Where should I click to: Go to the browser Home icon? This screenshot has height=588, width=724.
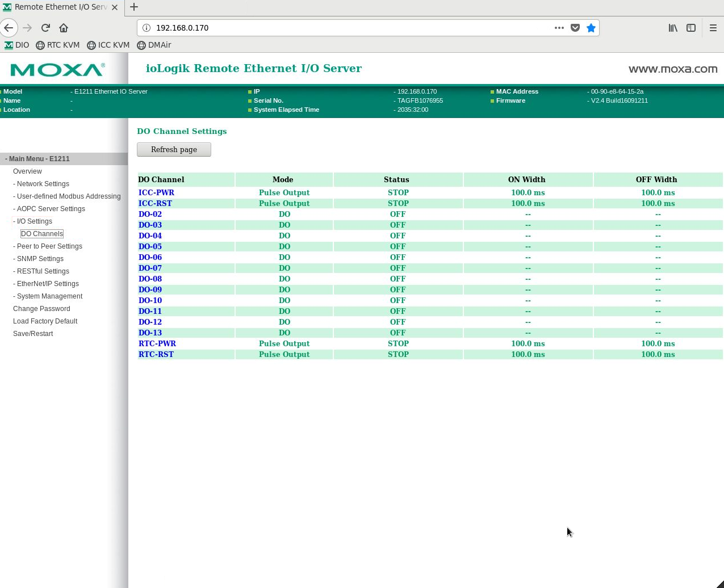pos(64,28)
